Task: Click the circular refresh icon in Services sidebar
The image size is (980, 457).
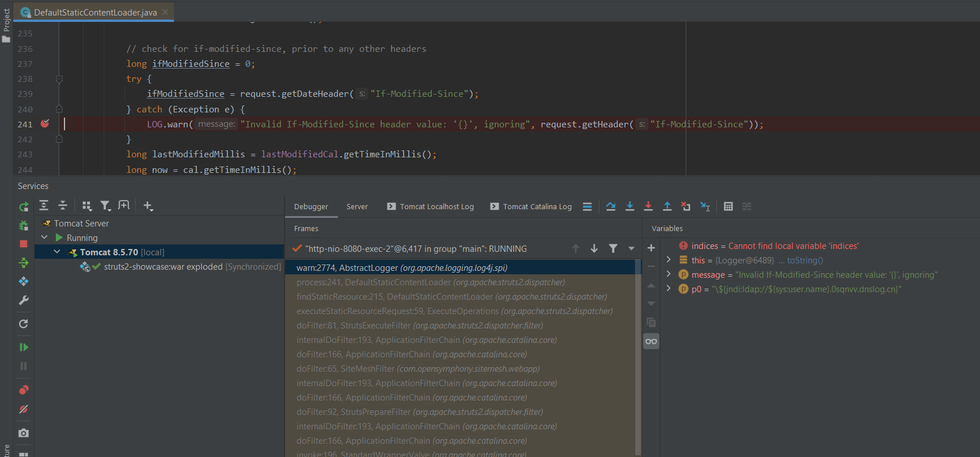Action: click(x=24, y=324)
